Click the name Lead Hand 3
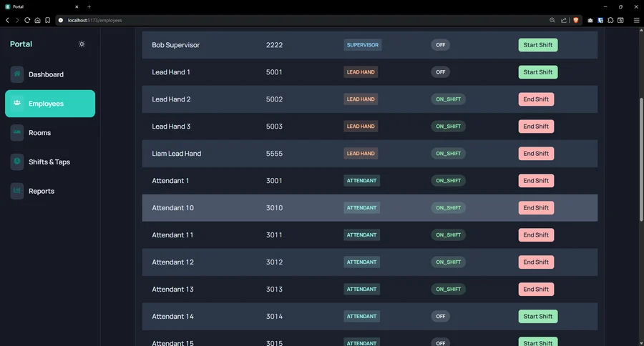The width and height of the screenshot is (644, 346). pos(171,126)
